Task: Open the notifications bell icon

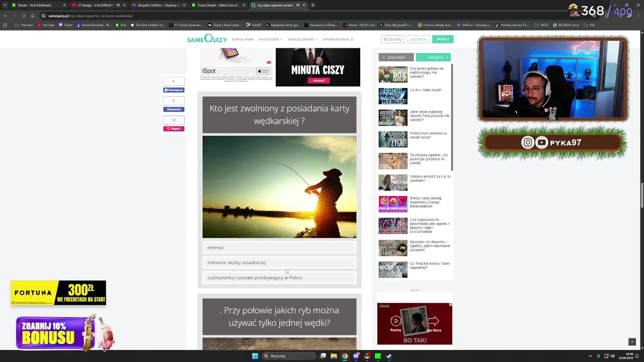Action: [637, 356]
